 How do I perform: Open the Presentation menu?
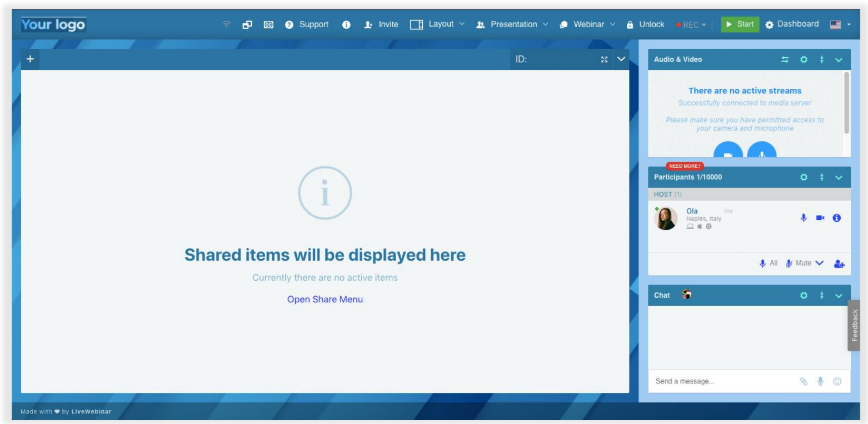[x=512, y=25]
